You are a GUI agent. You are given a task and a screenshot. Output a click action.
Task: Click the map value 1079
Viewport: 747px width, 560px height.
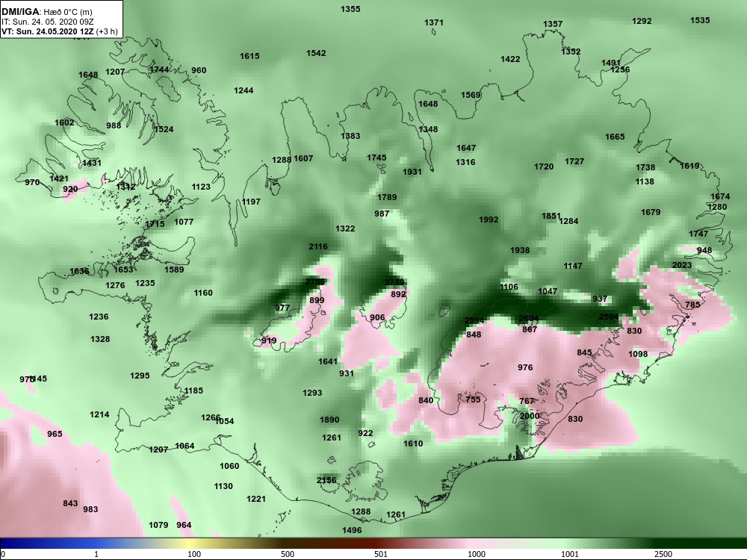tap(158, 525)
